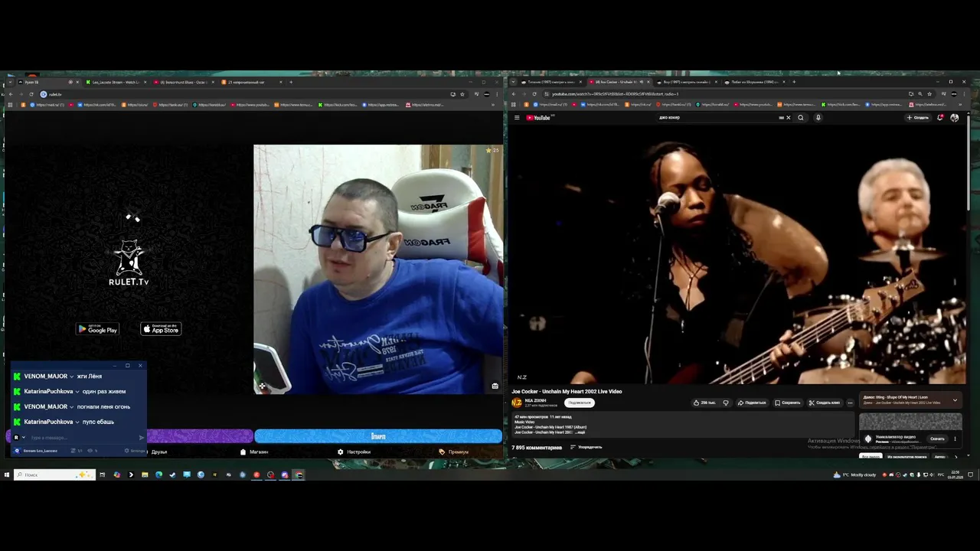The width and height of the screenshot is (980, 551).
Task: Open the NEA ZIXNH channel avatar
Action: click(x=517, y=403)
